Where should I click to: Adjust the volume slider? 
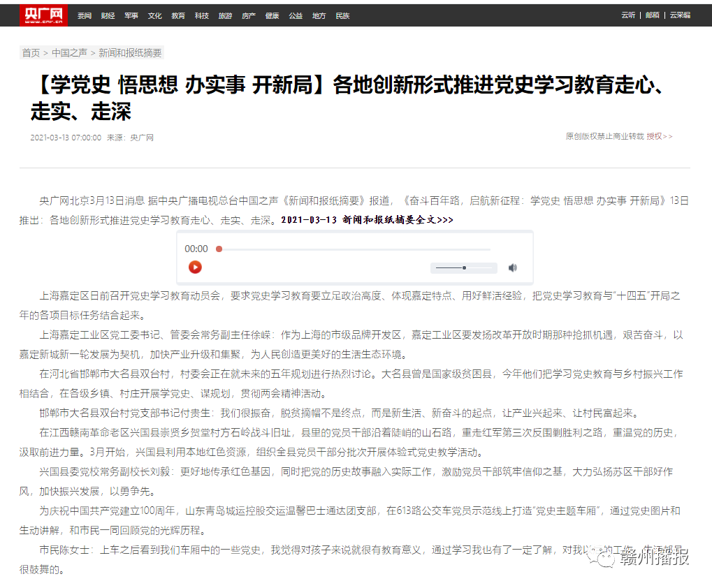coord(463,267)
